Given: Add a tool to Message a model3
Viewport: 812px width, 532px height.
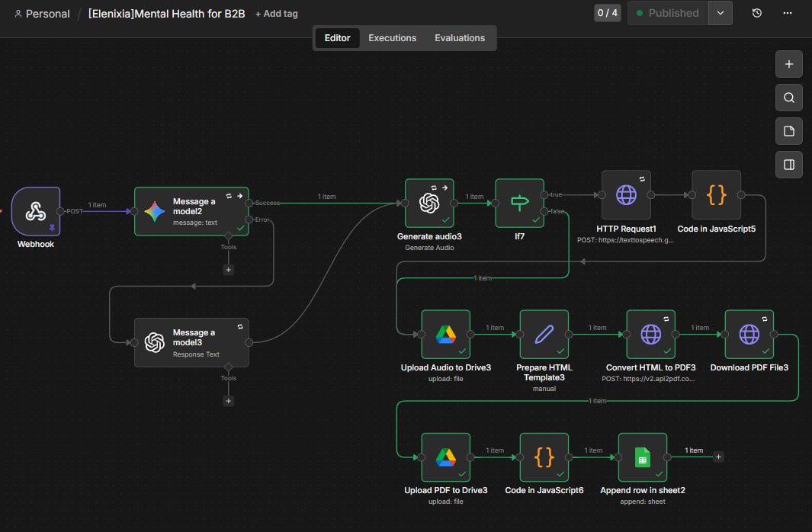Looking at the screenshot, I should click(x=229, y=401).
